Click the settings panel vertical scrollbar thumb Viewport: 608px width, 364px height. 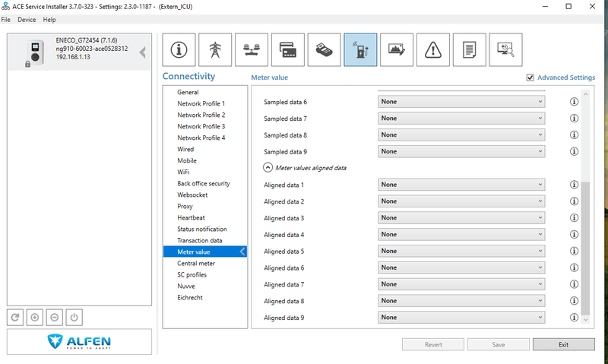pyautogui.click(x=586, y=248)
